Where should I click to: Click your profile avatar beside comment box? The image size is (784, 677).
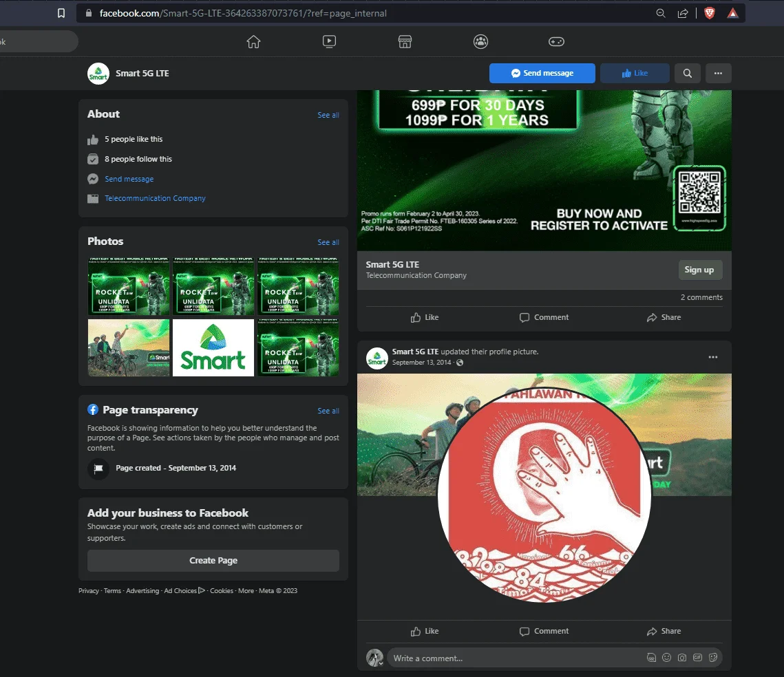tap(374, 658)
